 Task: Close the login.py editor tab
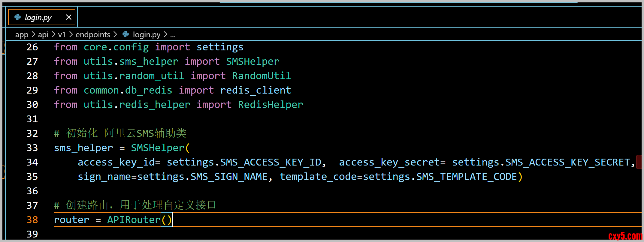[x=69, y=17]
